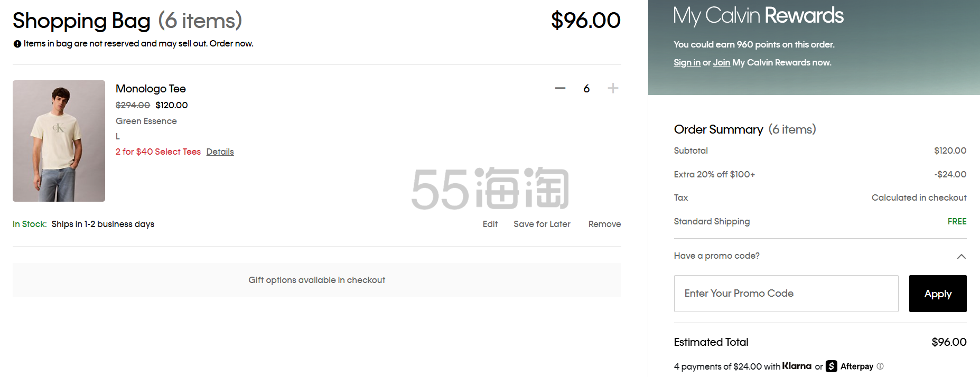Viewport: 980px width, 377px height.
Task: Click the quantity value 6
Action: coord(586,89)
